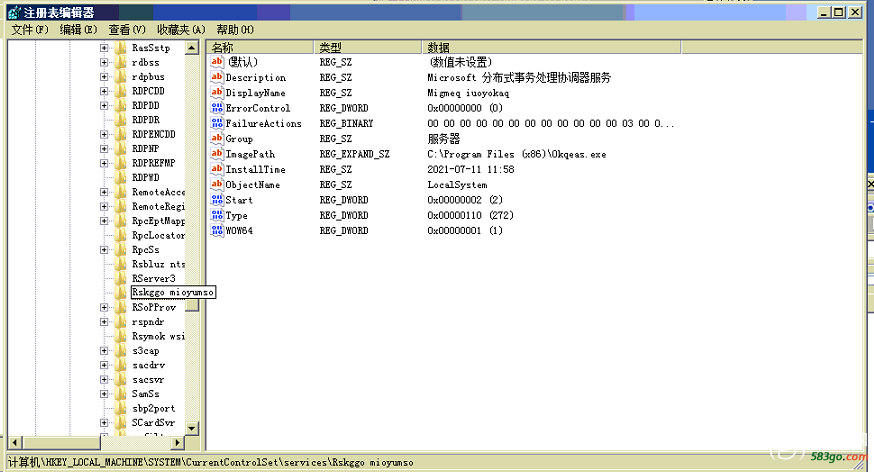The height and width of the screenshot is (472, 874).
Task: Open the 帮助(H) menu
Action: 235,30
